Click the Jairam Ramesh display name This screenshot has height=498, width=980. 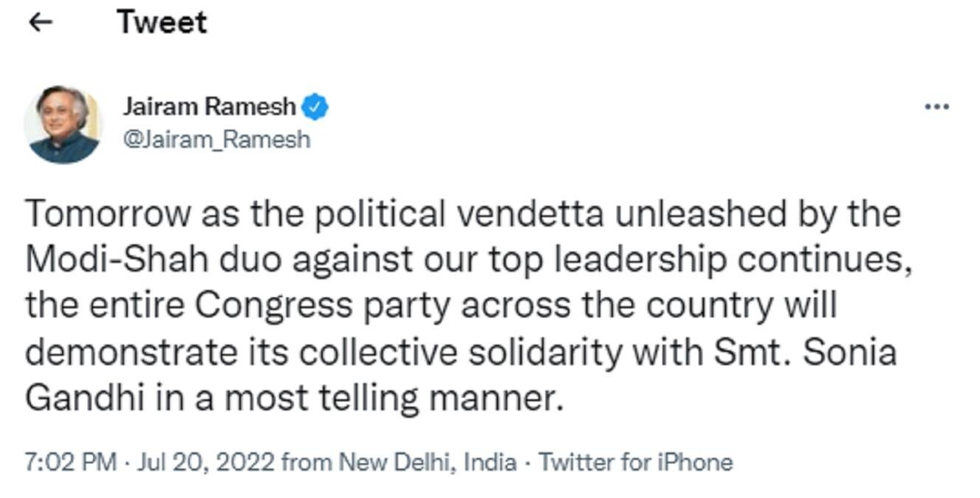(x=209, y=108)
